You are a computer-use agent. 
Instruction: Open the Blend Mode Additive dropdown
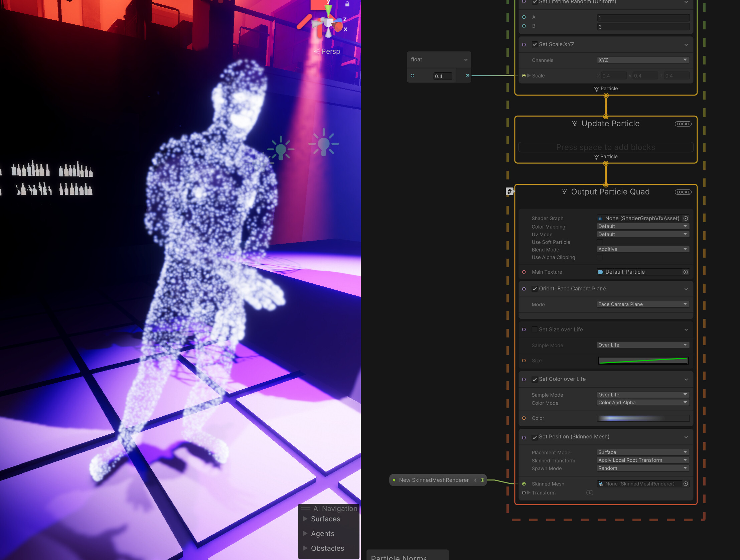(643, 249)
